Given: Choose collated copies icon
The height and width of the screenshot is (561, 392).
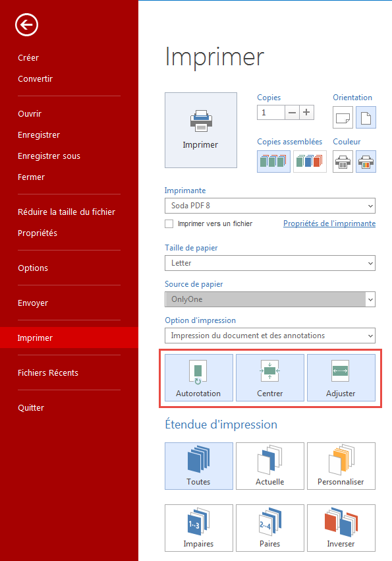Looking at the screenshot, I should [273, 162].
